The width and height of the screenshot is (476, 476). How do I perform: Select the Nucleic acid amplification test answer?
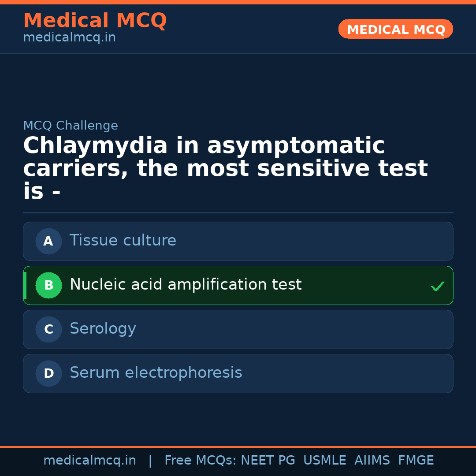[186, 285]
